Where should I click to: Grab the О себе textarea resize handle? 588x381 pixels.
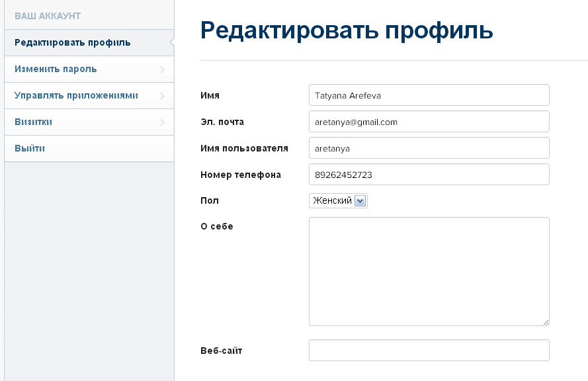click(x=546, y=323)
